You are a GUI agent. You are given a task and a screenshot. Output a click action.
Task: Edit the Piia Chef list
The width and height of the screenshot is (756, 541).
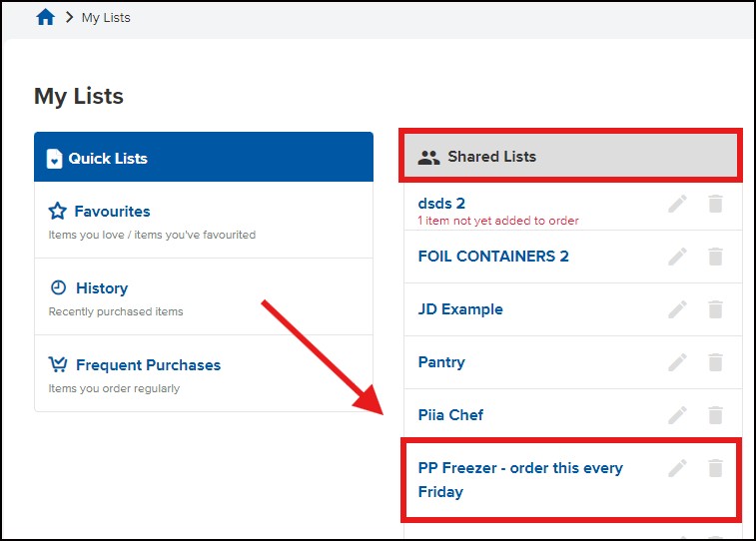678,415
